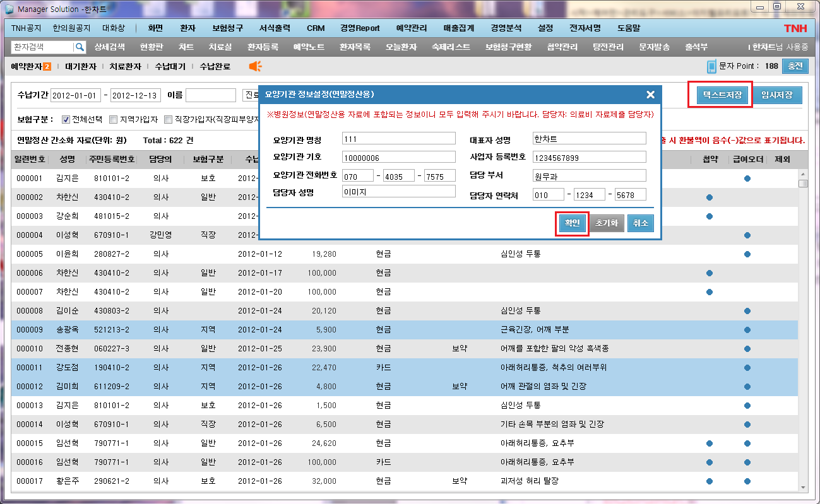Click the blue 급여오더 dot in row 000001
The width and height of the screenshot is (820, 504).
[x=747, y=179]
